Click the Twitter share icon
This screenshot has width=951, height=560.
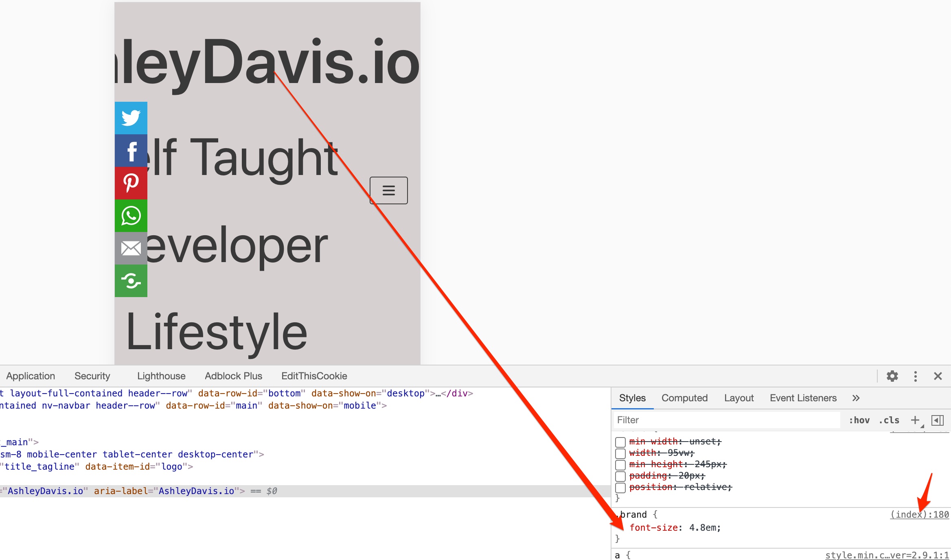click(x=131, y=118)
